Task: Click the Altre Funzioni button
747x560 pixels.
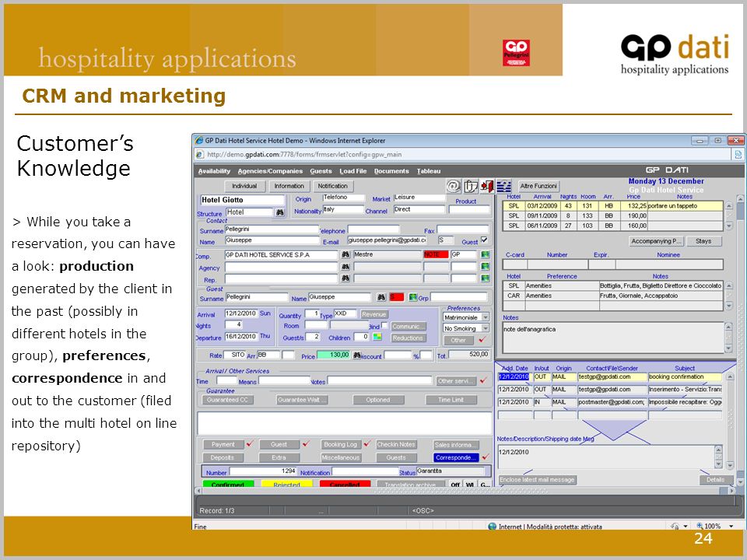Action: pos(538,186)
